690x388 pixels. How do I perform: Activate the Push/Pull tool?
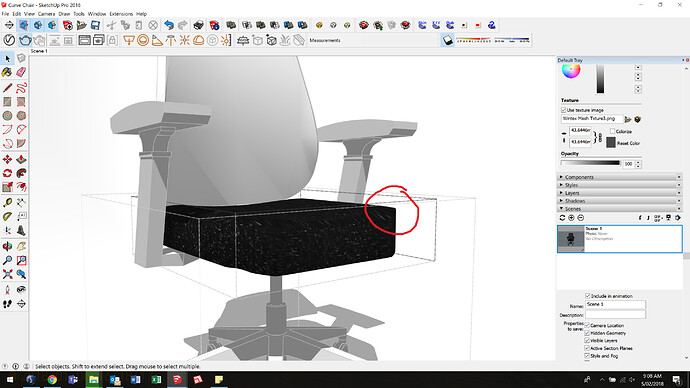(x=21, y=159)
